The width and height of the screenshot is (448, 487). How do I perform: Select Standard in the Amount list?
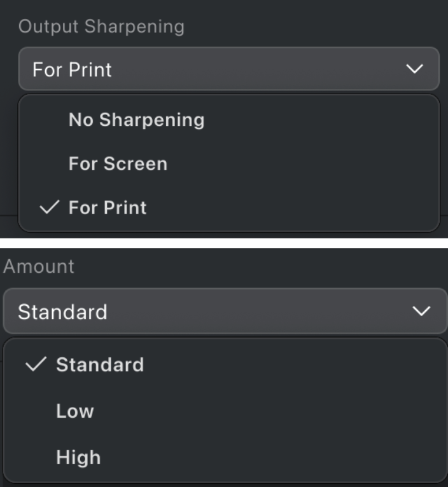tap(100, 364)
